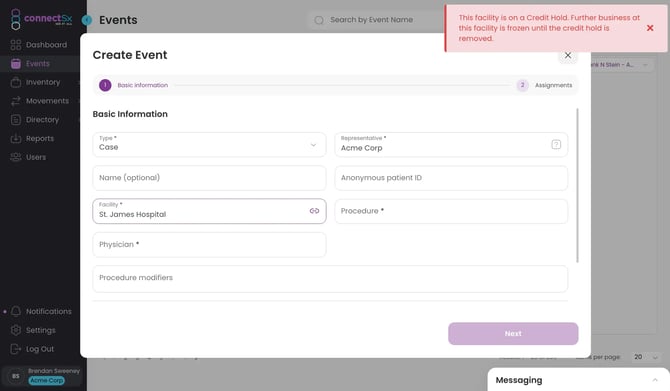Click the Directory book icon
Image resolution: width=670 pixels, height=391 pixels.
[16, 120]
